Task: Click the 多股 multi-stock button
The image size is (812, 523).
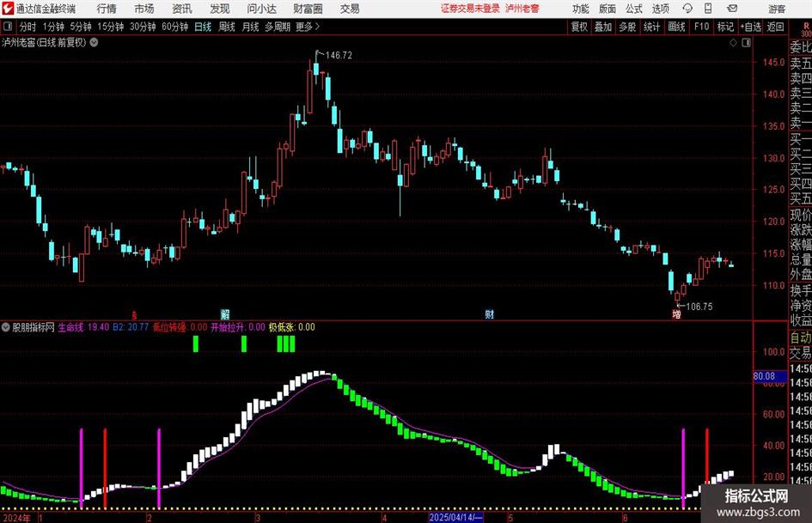Action: 627,27
